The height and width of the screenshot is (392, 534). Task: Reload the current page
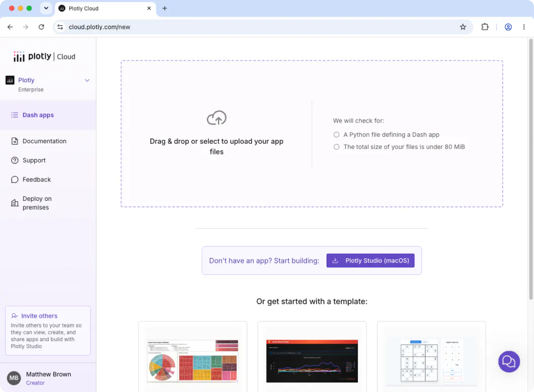click(41, 27)
